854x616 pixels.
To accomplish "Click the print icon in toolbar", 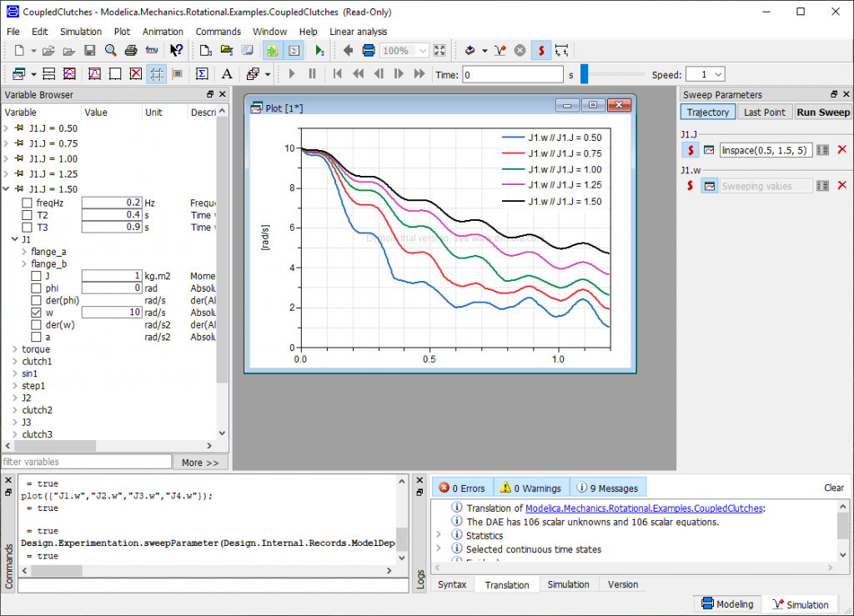I will pyautogui.click(x=131, y=51).
